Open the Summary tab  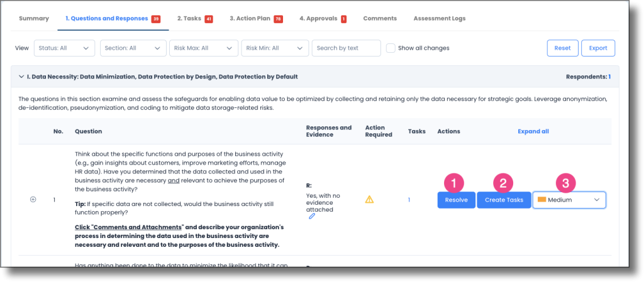click(x=34, y=18)
